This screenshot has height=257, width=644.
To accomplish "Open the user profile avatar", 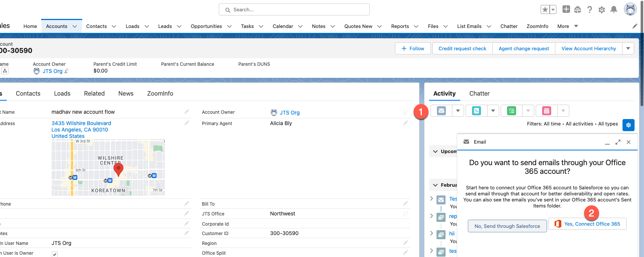I will coord(630,9).
